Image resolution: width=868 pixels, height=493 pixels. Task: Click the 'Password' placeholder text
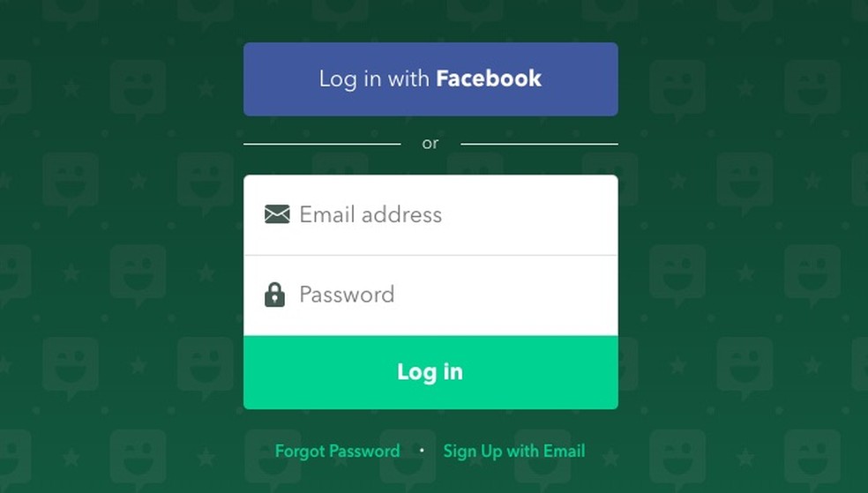click(347, 295)
